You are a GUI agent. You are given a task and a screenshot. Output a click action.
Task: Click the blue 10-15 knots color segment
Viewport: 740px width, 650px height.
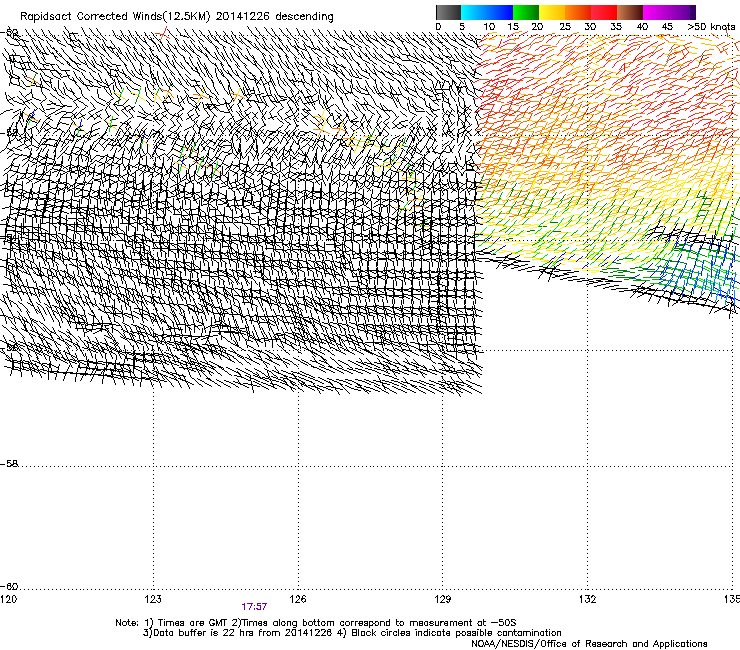(x=500, y=12)
